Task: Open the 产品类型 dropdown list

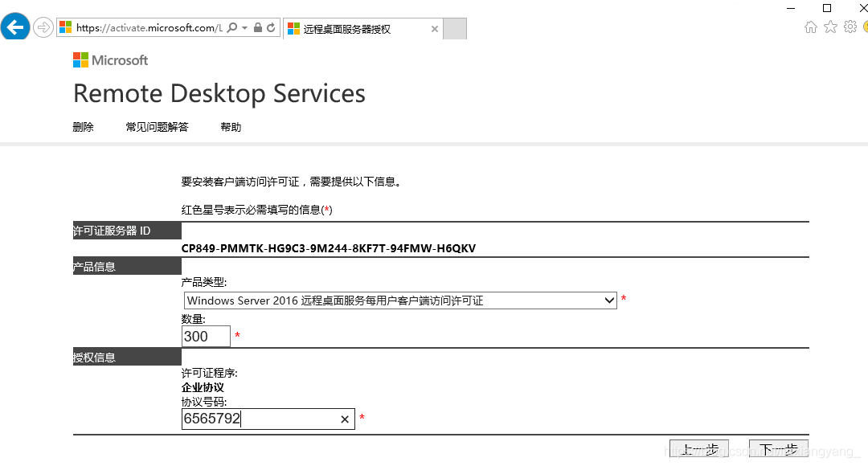Action: (608, 300)
